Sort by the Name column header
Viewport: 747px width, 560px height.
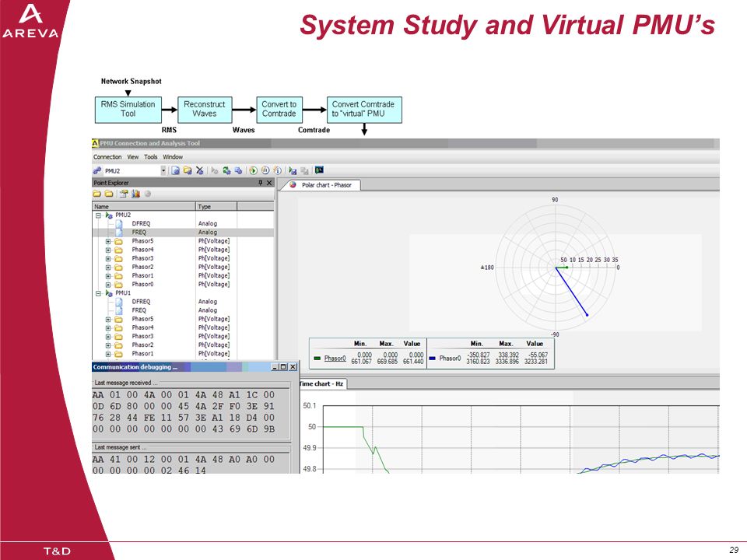pos(143,206)
